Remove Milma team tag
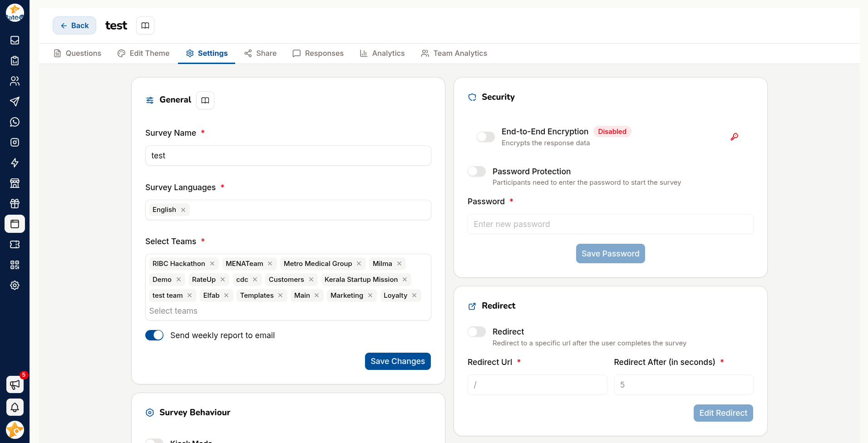Image resolution: width=868 pixels, height=443 pixels. 399,264
